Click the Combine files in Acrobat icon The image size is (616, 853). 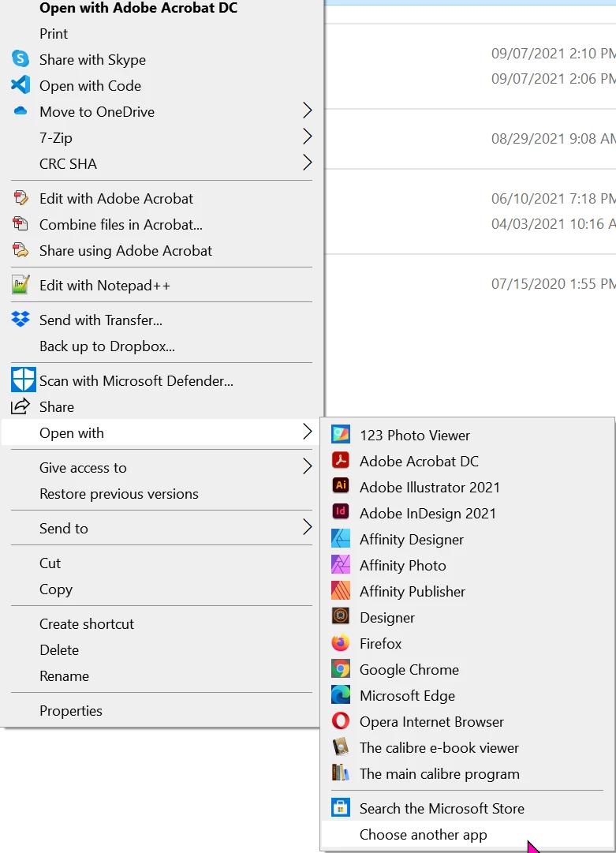(x=21, y=223)
